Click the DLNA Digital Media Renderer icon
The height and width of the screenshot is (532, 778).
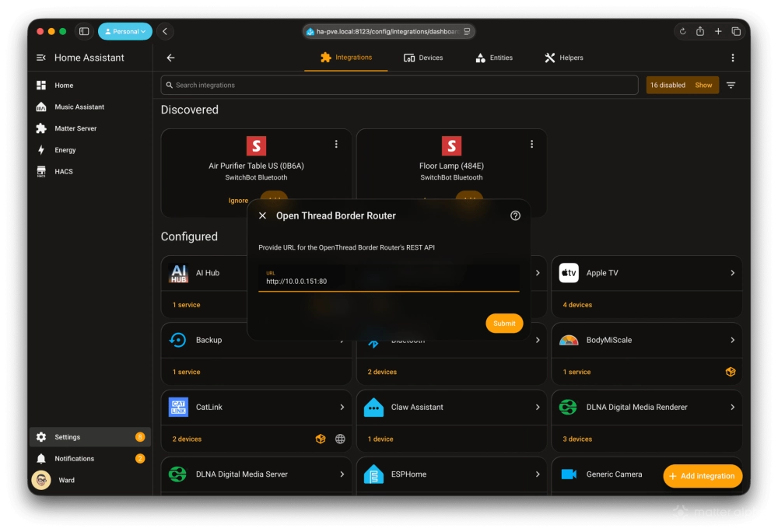coord(568,407)
